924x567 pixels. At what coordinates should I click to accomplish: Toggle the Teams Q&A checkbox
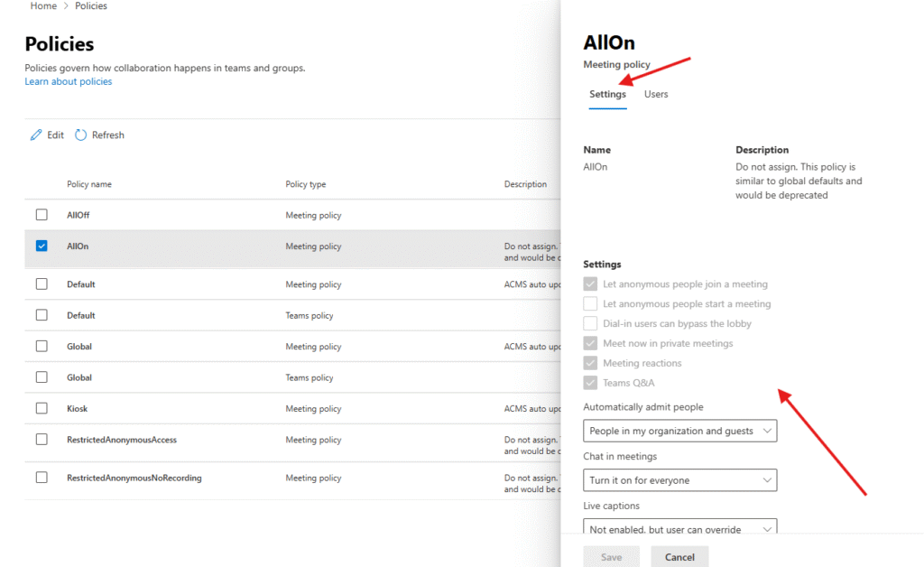click(590, 383)
